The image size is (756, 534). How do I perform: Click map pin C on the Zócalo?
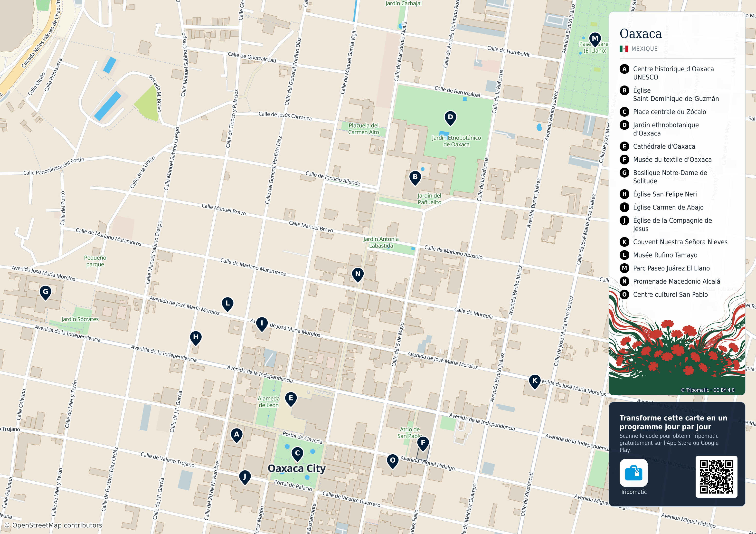(297, 454)
